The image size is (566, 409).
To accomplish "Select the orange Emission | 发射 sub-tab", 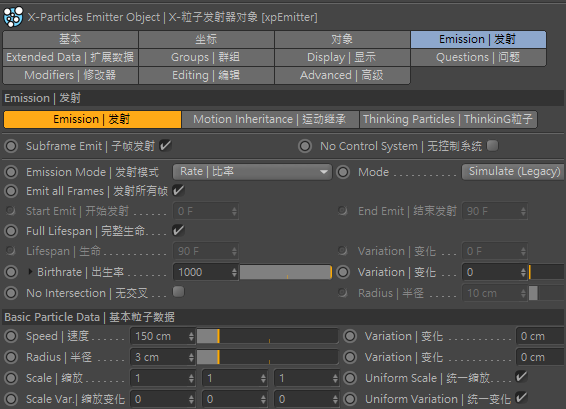I will pyautogui.click(x=92, y=119).
